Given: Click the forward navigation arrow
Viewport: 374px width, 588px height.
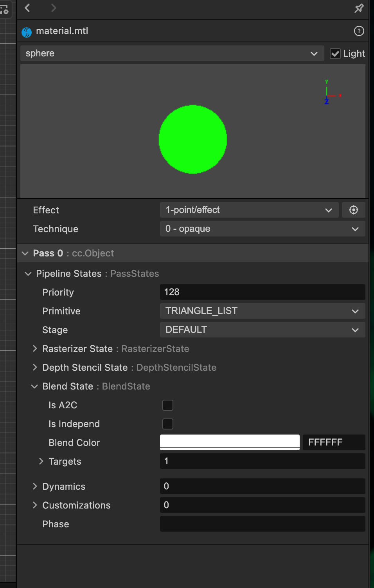Looking at the screenshot, I should pyautogui.click(x=54, y=8).
